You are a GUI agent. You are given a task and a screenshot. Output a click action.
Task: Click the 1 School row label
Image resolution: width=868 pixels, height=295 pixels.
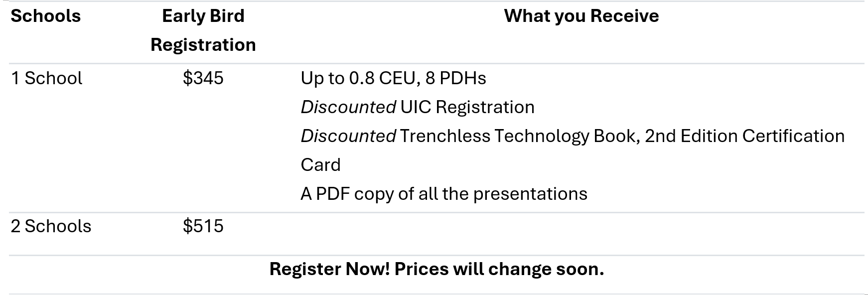[46, 78]
